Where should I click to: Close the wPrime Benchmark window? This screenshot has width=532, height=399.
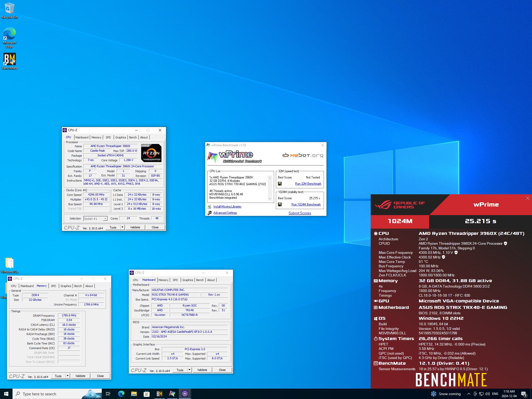(322, 145)
